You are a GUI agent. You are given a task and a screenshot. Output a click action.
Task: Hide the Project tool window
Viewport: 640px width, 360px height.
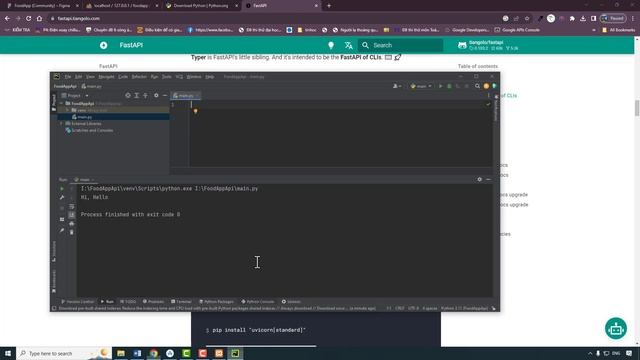[x=165, y=96]
